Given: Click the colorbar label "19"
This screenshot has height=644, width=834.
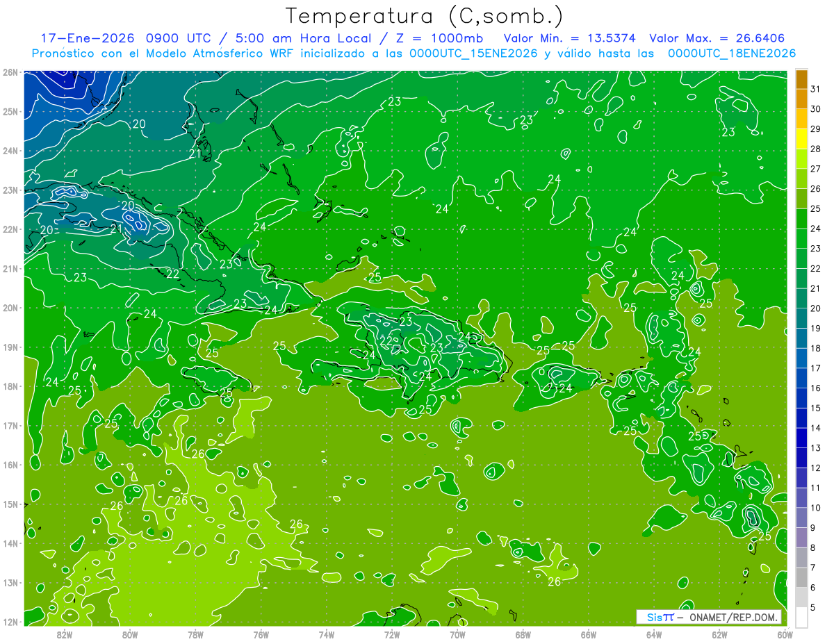Looking at the screenshot, I should (x=815, y=329).
